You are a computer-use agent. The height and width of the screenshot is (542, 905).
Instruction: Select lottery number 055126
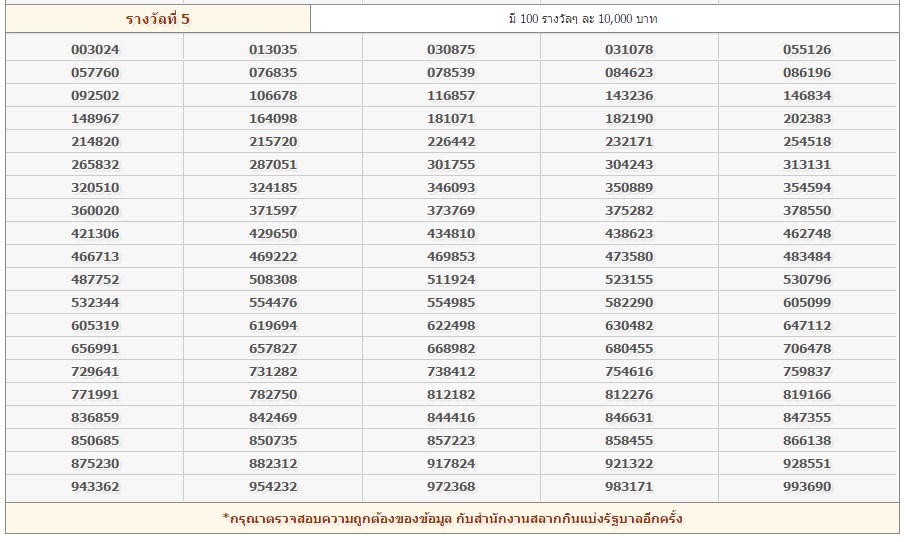tap(807, 49)
